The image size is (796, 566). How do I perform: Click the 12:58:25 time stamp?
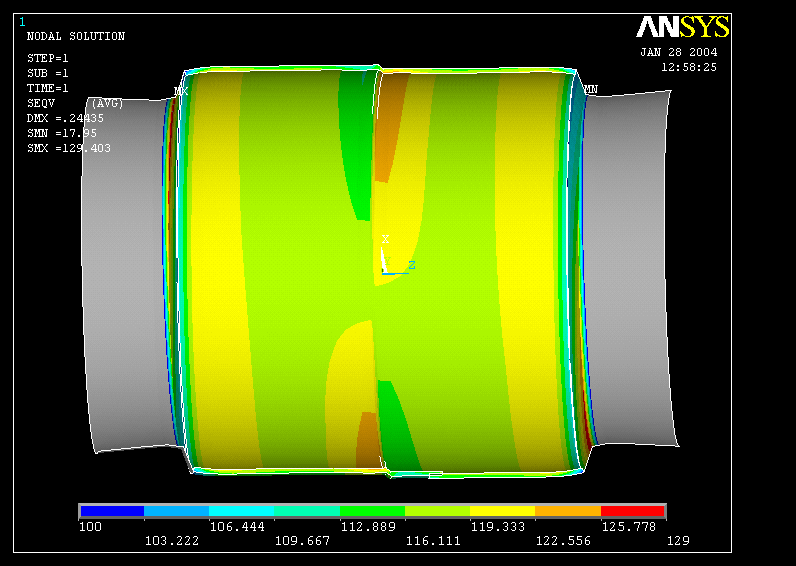[x=689, y=67]
